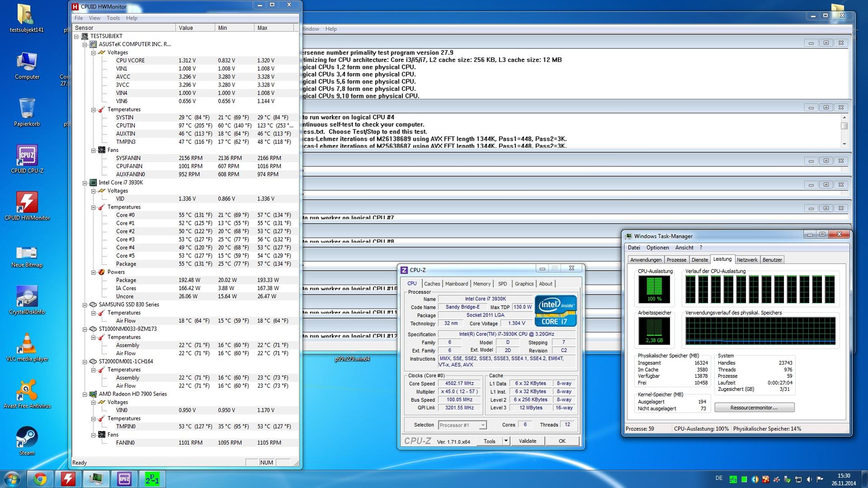
Task: Open the Tools dropdown arrow in CPU-Z
Action: point(506,441)
